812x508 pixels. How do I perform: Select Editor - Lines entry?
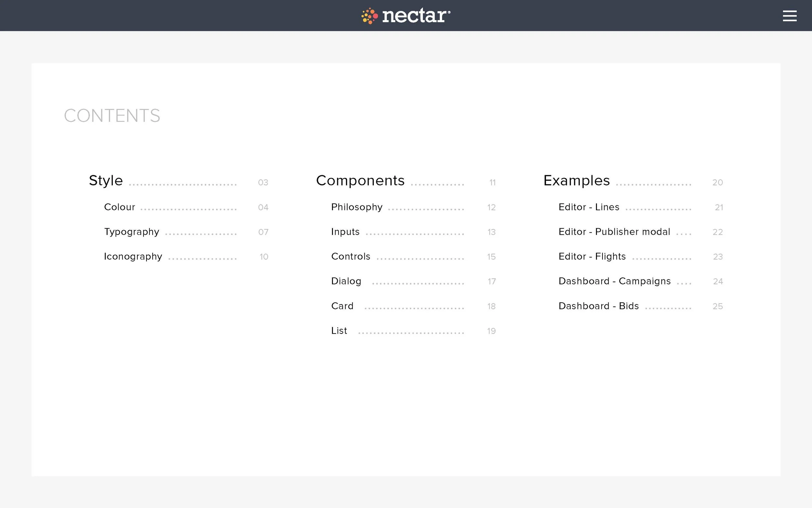coord(589,207)
